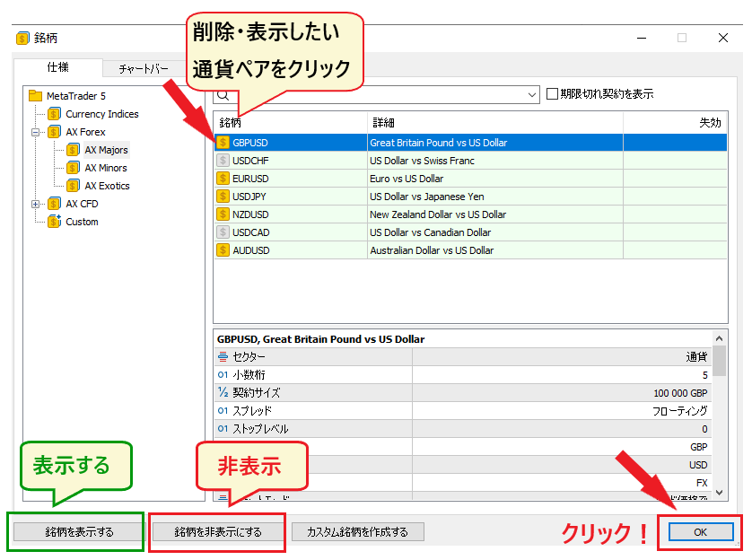The width and height of the screenshot is (752, 560).
Task: Select AX Exotics in the tree
Action: point(107,186)
